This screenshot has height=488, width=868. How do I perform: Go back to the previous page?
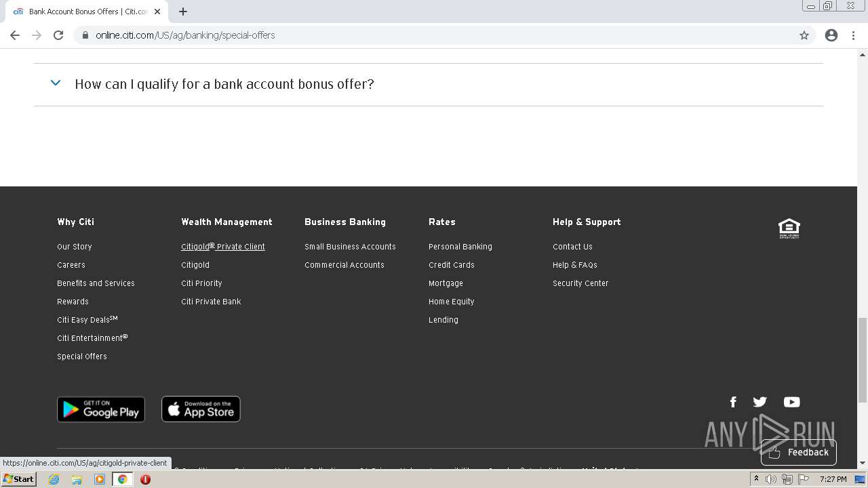coord(15,35)
